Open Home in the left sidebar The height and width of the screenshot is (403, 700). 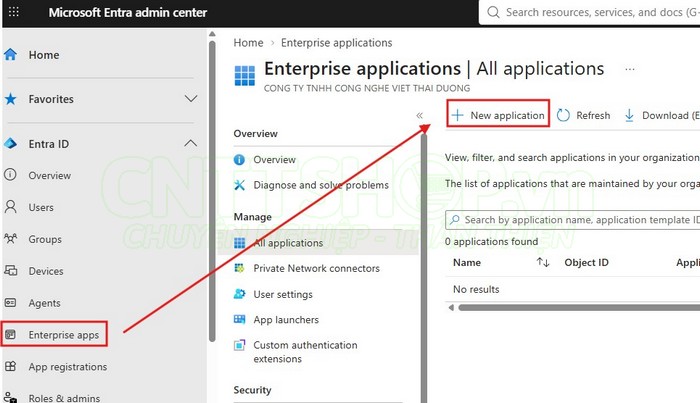click(x=44, y=54)
